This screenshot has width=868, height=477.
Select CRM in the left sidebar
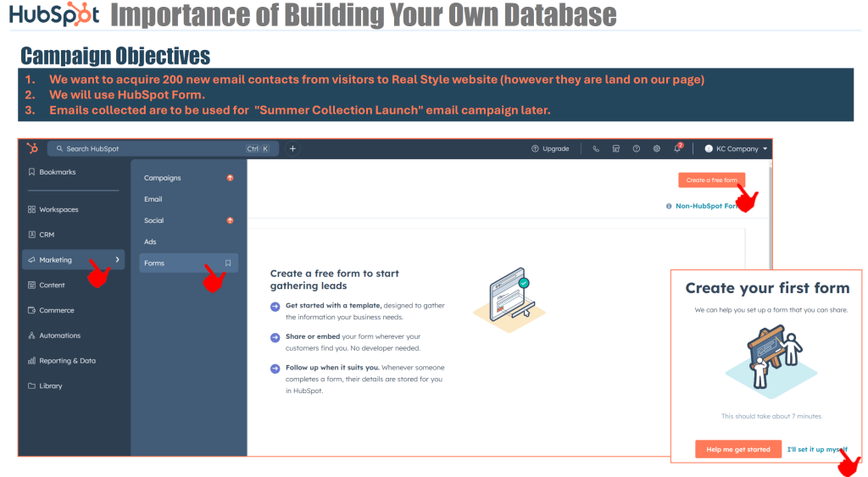click(x=47, y=235)
